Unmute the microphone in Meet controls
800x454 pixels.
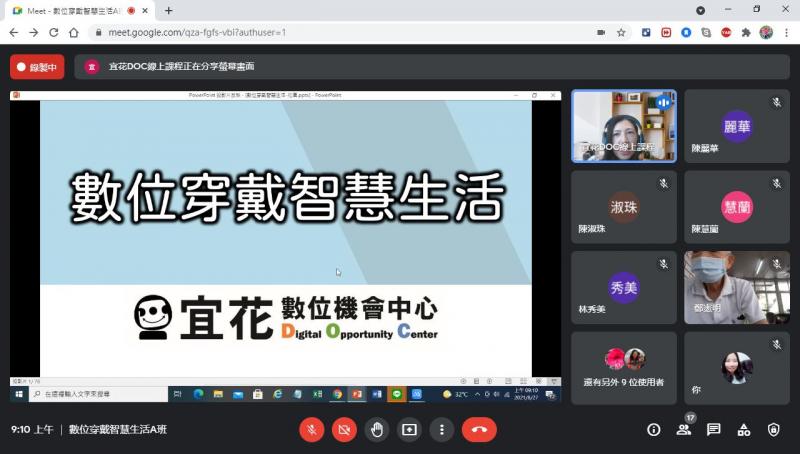click(x=311, y=430)
